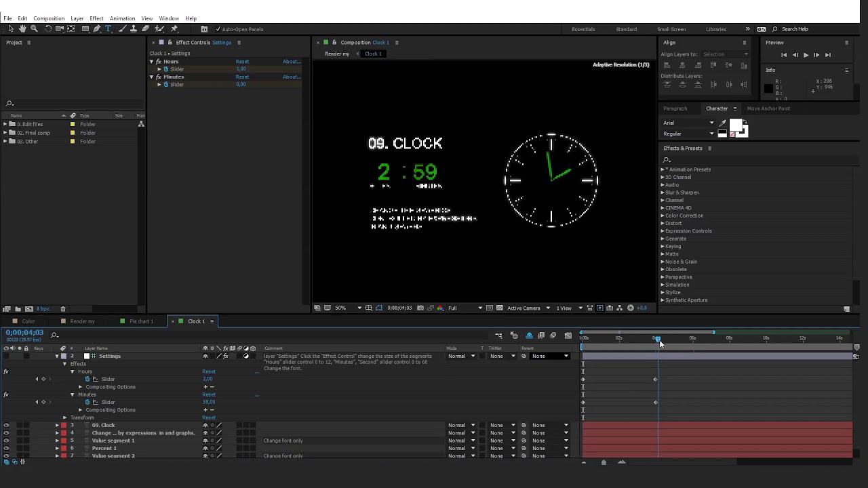Select the Hand tool
This screenshot has height=488, width=868.
[x=22, y=29]
